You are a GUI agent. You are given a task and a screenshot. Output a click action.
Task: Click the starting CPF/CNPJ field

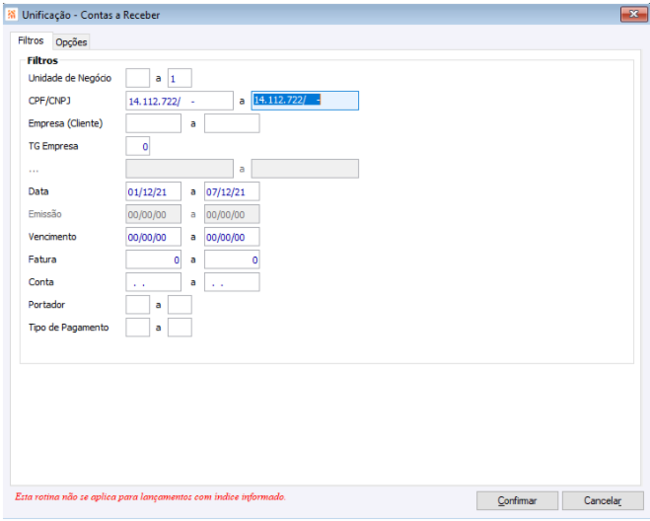point(179,101)
